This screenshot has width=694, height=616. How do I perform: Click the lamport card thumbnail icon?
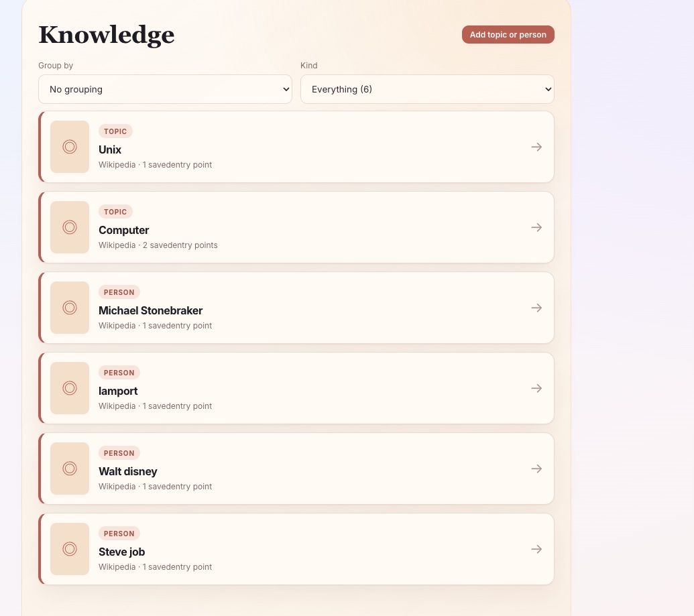pyautogui.click(x=70, y=388)
